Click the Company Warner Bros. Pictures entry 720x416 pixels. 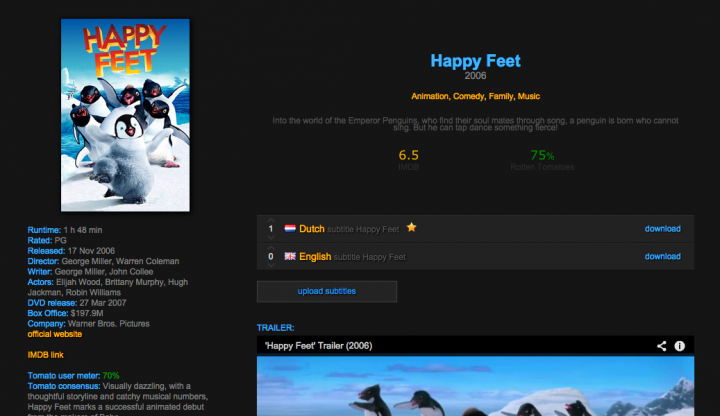click(x=89, y=324)
